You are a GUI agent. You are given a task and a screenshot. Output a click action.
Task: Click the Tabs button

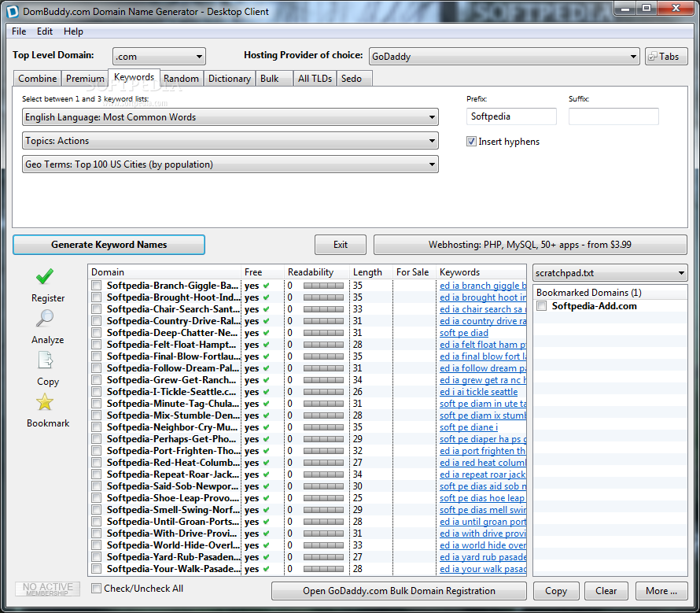(x=666, y=57)
